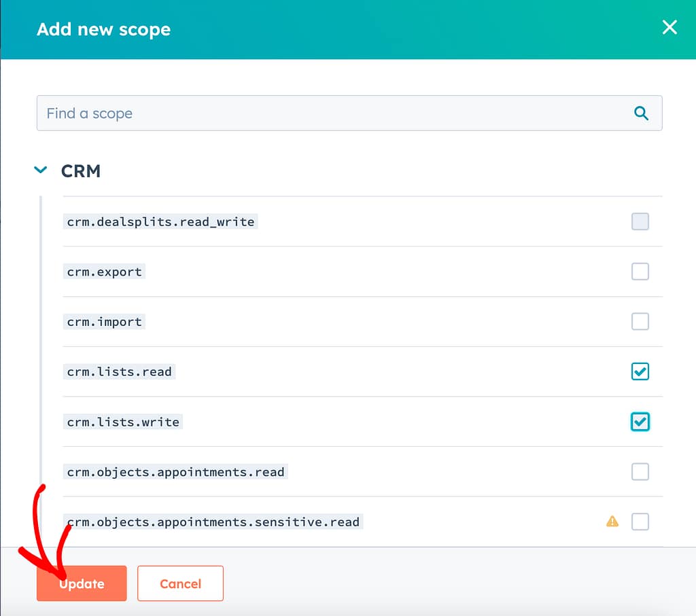Click the Update button
Image resolution: width=696 pixels, height=616 pixels.
[82, 583]
